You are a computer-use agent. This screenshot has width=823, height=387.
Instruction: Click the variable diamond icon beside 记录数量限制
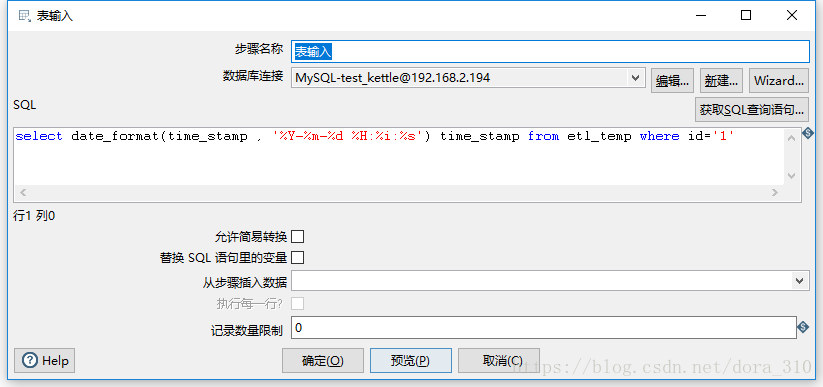pos(803,328)
